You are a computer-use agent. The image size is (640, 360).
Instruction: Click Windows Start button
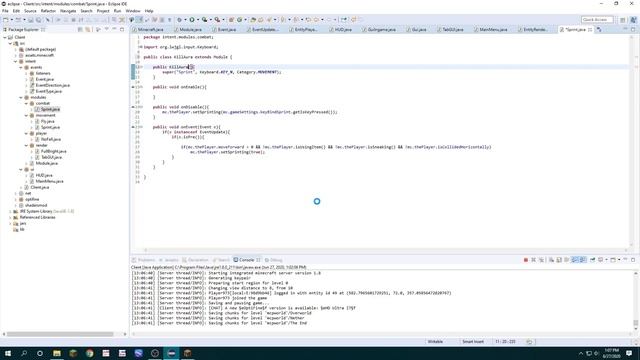click(x=7, y=353)
